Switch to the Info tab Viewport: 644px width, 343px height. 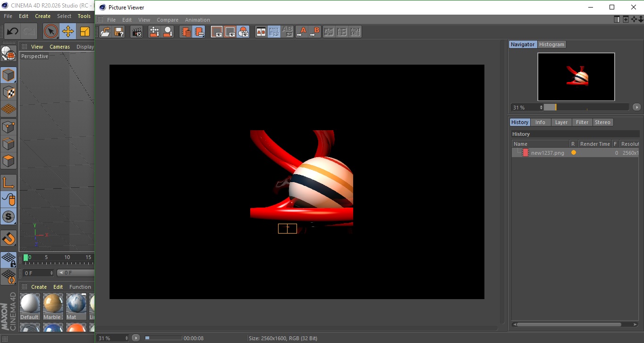click(x=540, y=122)
